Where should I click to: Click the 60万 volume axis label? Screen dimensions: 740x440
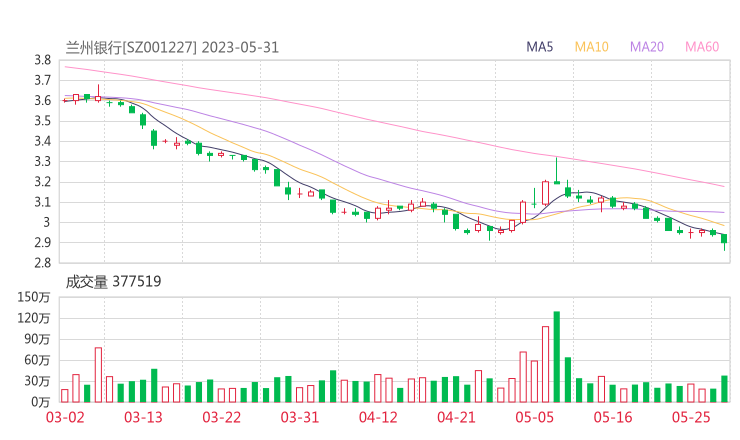37,360
